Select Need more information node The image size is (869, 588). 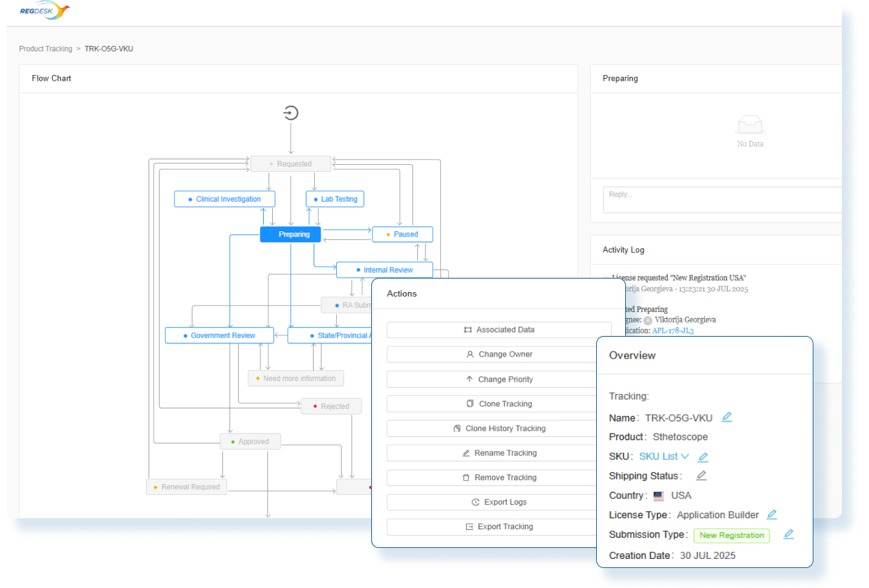click(x=295, y=379)
